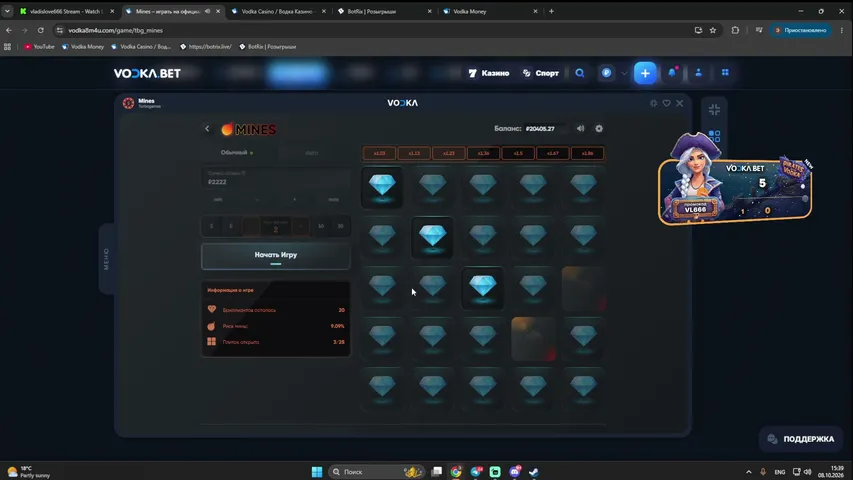Open YouTube bookmark
Screen dimensions: 853x480
tap(39, 47)
